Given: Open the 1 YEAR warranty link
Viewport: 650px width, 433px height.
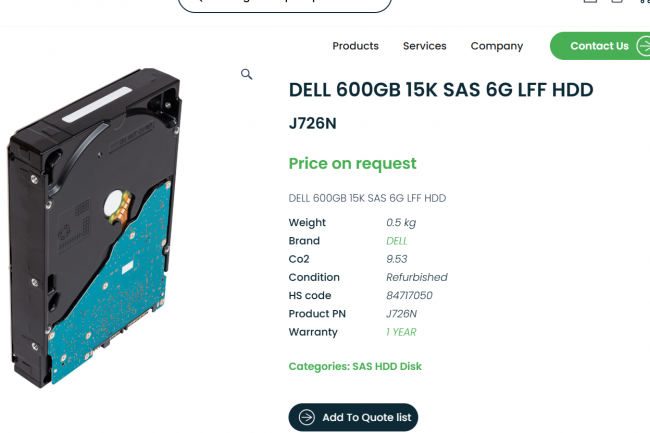Looking at the screenshot, I should point(401,332).
